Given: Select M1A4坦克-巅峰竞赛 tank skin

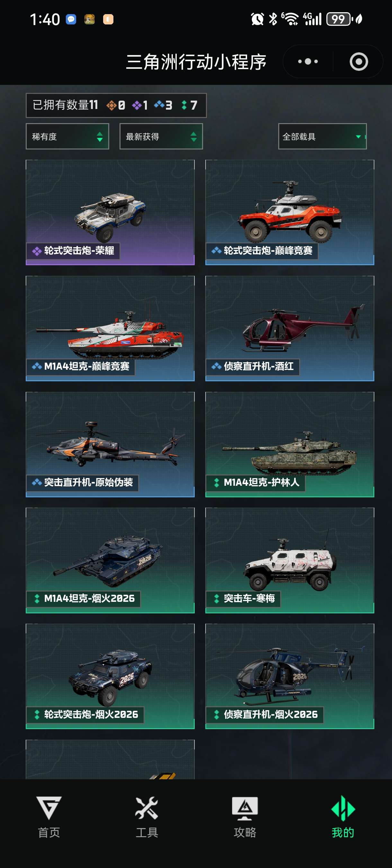Looking at the screenshot, I should click(x=110, y=328).
